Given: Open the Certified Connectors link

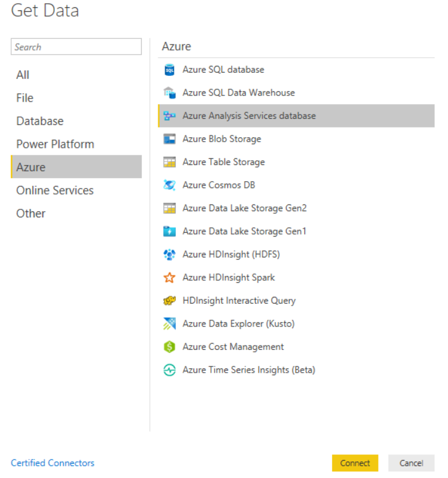Looking at the screenshot, I should (x=52, y=463).
